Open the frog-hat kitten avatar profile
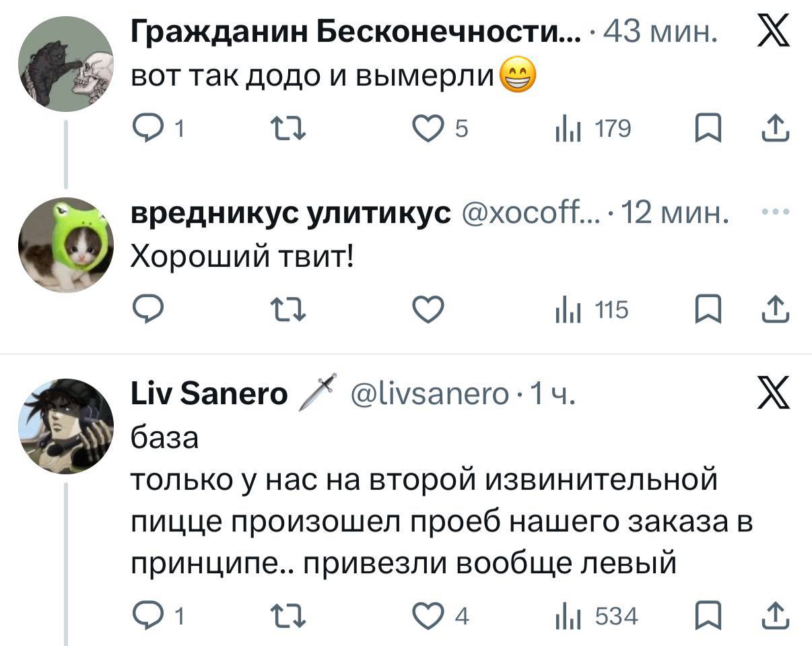 pyautogui.click(x=65, y=245)
